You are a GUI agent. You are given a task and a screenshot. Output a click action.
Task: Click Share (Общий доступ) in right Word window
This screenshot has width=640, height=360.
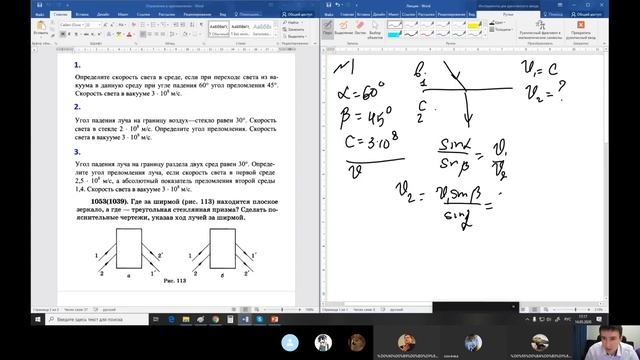[587, 14]
